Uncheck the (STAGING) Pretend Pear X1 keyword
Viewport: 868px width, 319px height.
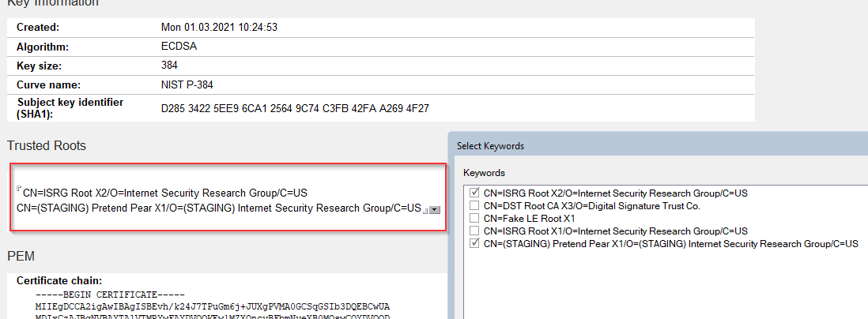tap(474, 243)
